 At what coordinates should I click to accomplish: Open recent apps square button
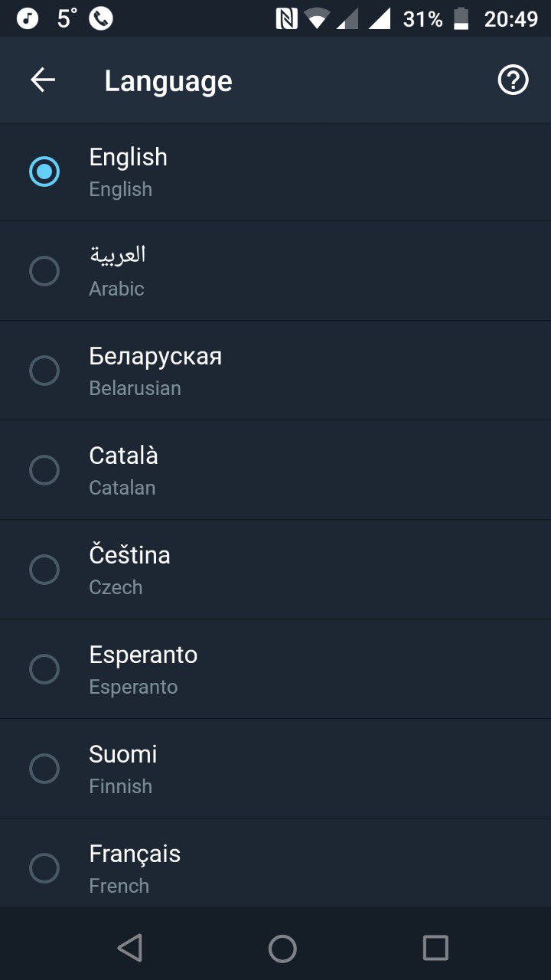(x=435, y=948)
